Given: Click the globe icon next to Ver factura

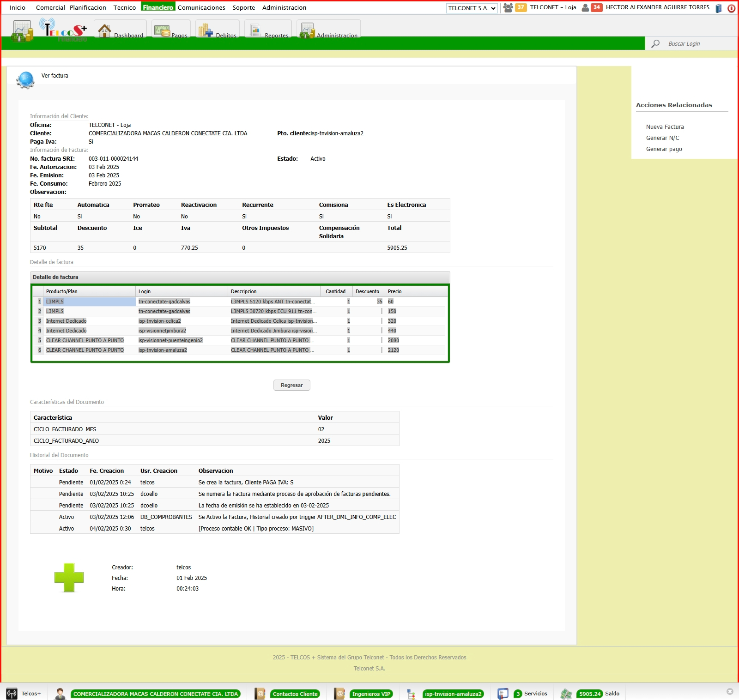Looking at the screenshot, I should (x=25, y=80).
